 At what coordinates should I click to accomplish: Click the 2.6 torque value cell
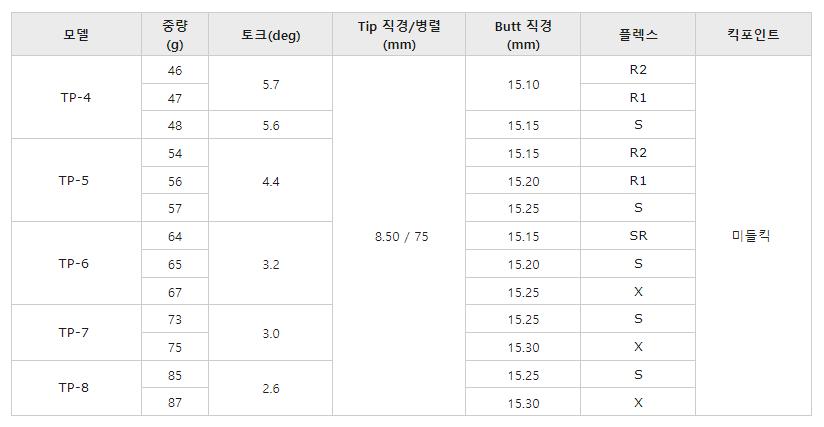pos(270,388)
